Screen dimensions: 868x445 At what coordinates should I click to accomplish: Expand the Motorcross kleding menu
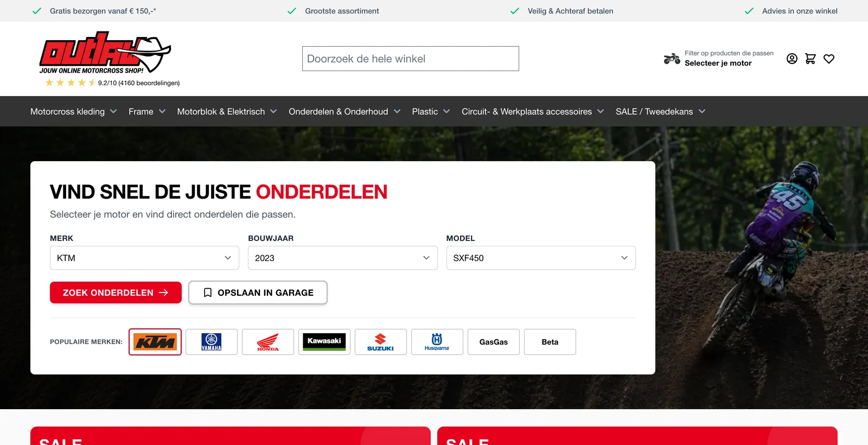(x=74, y=111)
